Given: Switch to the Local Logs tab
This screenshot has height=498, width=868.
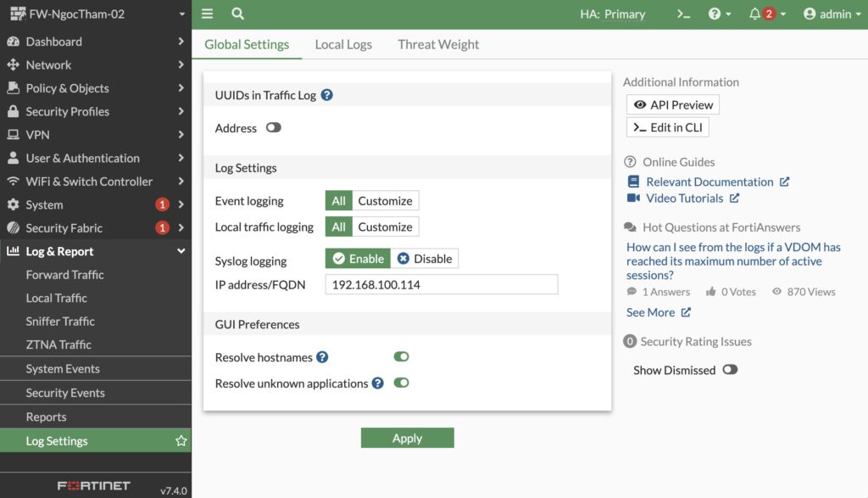Looking at the screenshot, I should point(343,44).
